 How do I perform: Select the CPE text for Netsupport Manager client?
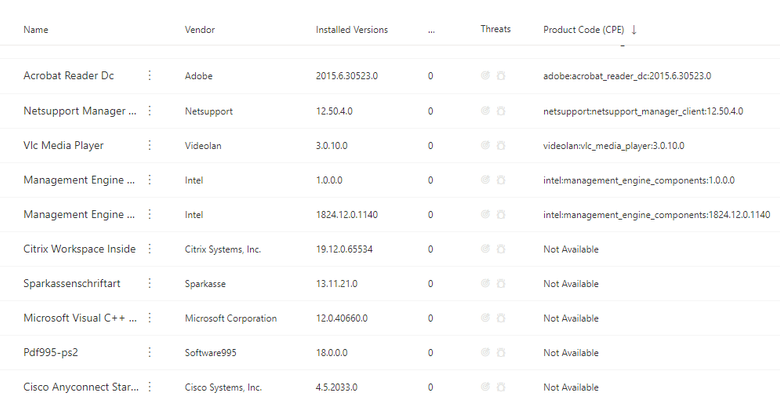[643, 111]
